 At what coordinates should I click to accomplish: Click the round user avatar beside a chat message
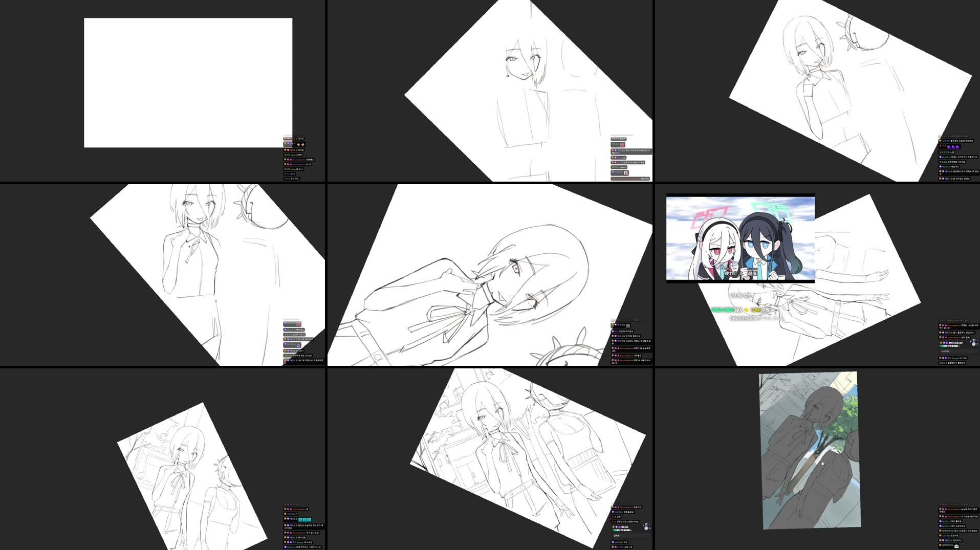point(941,509)
